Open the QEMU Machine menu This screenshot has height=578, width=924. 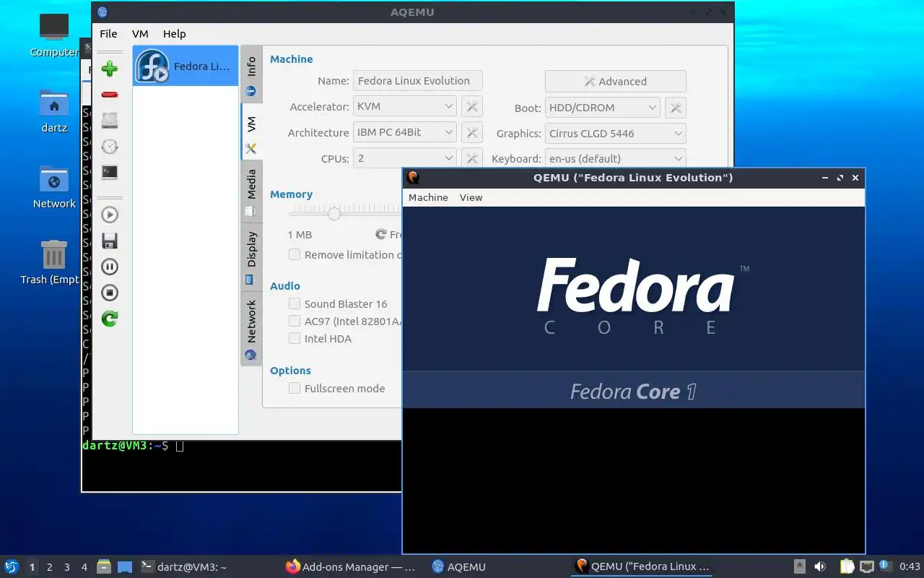click(428, 197)
